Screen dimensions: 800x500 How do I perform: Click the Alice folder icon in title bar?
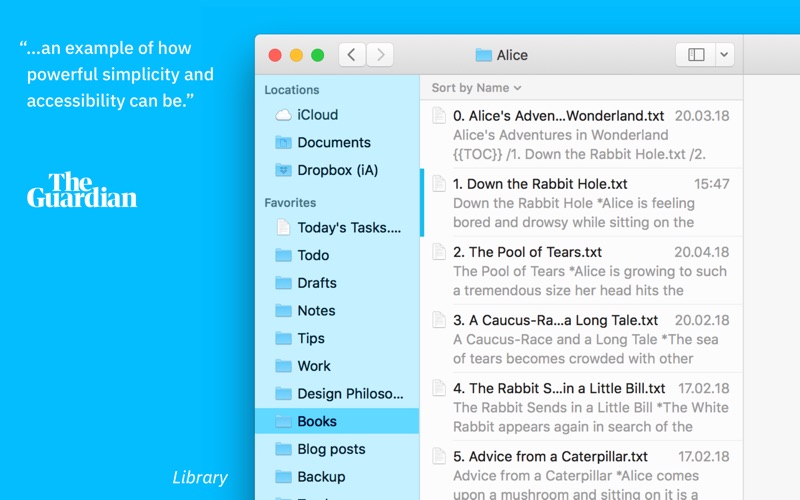[x=483, y=55]
